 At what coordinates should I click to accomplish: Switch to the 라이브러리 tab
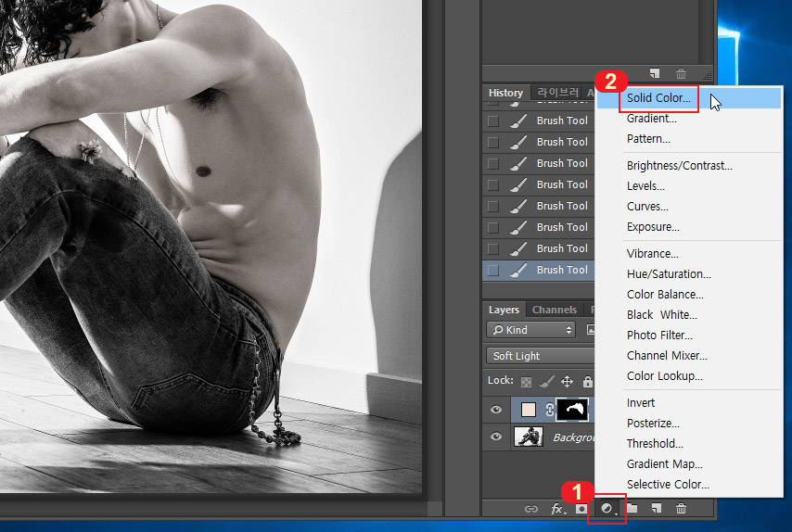(557, 93)
